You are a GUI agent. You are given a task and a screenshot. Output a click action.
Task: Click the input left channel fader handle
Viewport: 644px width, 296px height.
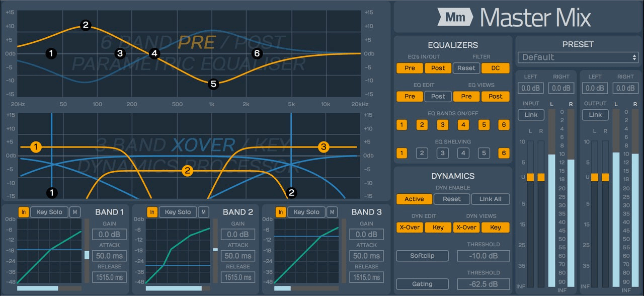530,177
